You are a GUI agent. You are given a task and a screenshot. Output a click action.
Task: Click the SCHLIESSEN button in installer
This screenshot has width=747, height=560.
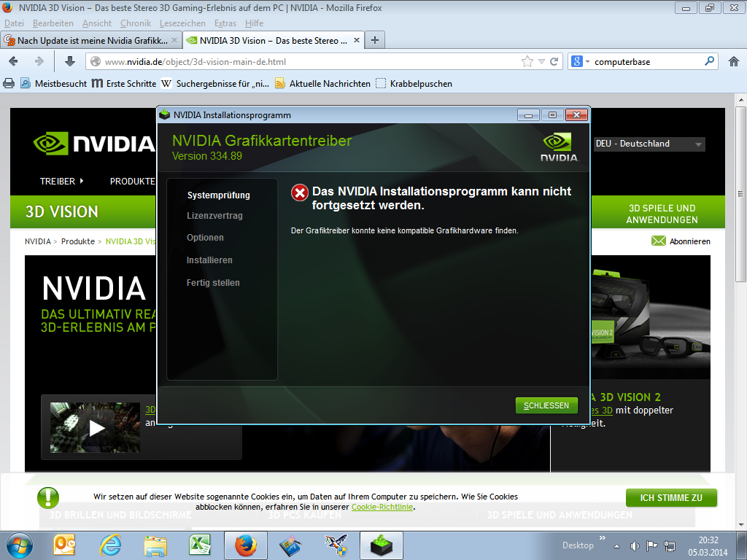coord(546,405)
